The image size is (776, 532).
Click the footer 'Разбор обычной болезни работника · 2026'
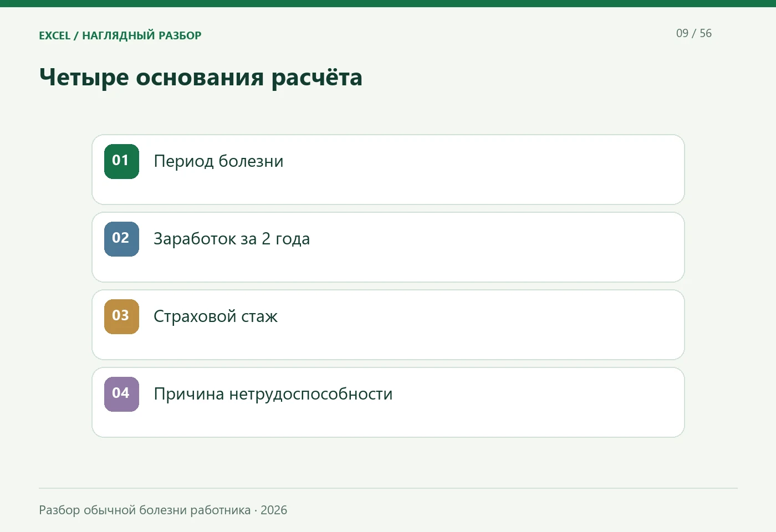click(x=163, y=510)
